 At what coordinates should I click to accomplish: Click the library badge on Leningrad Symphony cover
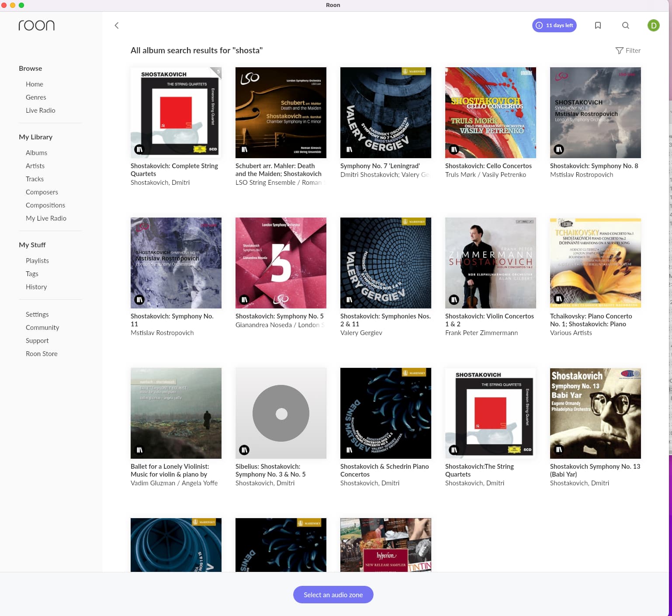[x=349, y=149]
